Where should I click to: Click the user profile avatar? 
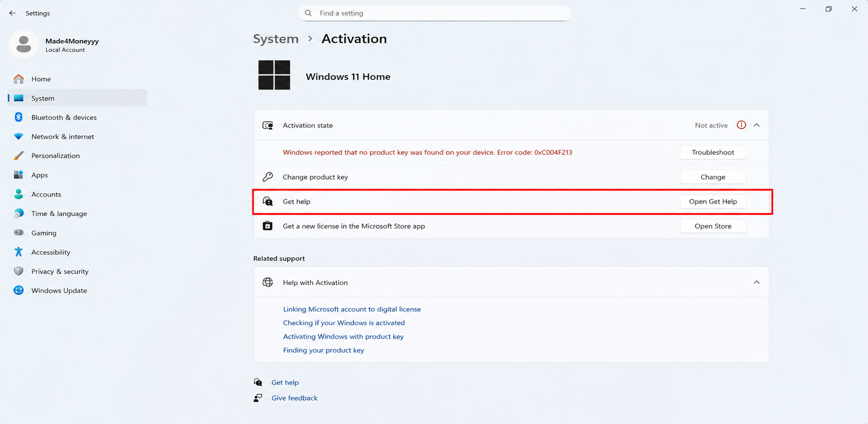point(24,45)
